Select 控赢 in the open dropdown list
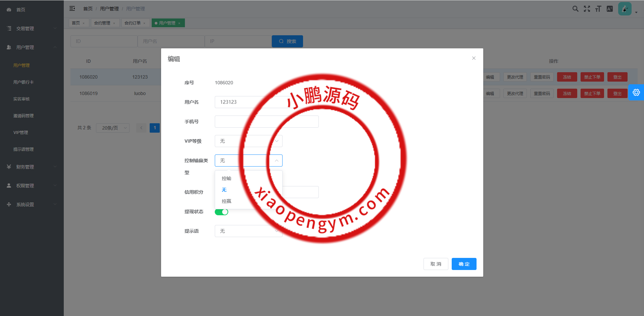This screenshot has width=644, height=316. tap(227, 201)
